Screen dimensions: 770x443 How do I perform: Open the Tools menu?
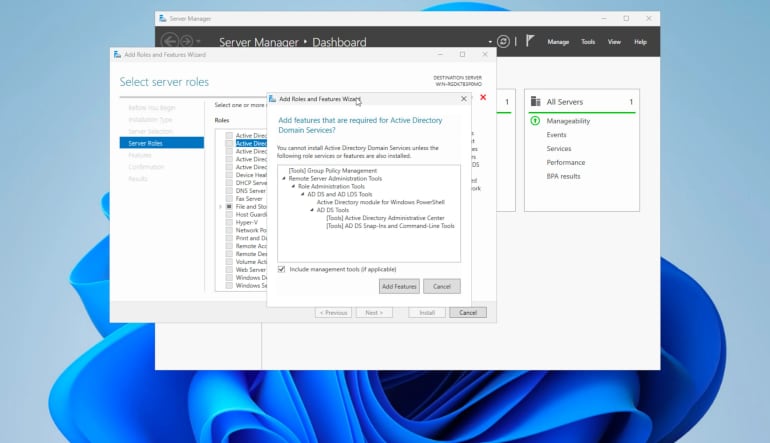pyautogui.click(x=588, y=42)
